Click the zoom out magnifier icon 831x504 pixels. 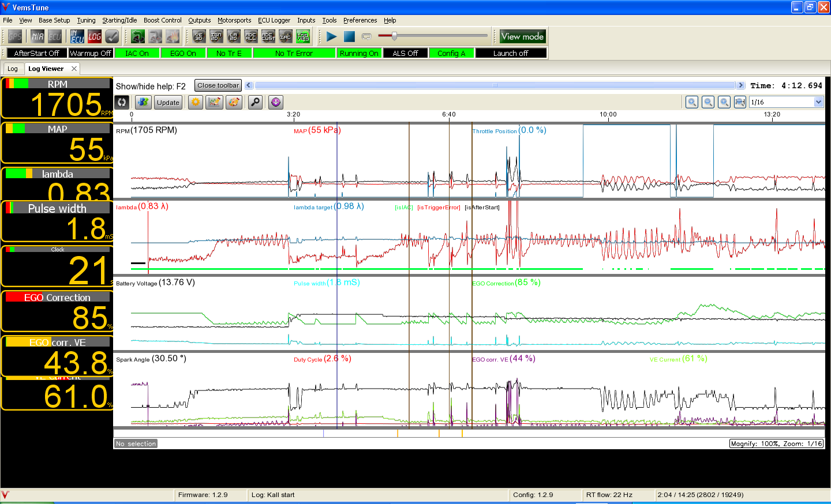[708, 102]
